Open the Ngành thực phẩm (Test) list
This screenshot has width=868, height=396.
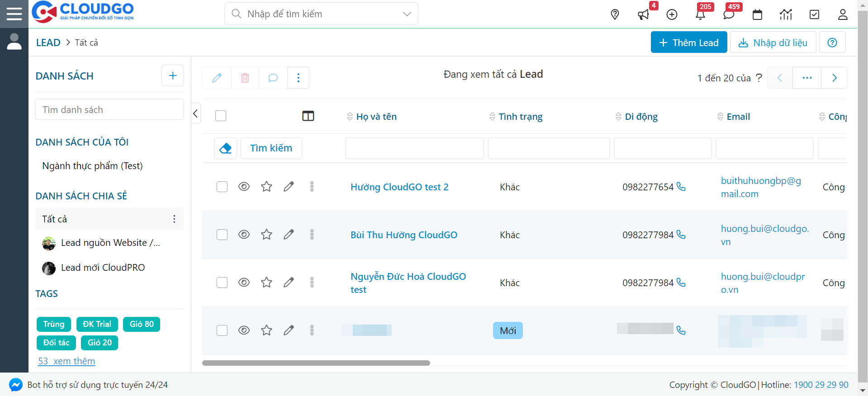(x=92, y=166)
